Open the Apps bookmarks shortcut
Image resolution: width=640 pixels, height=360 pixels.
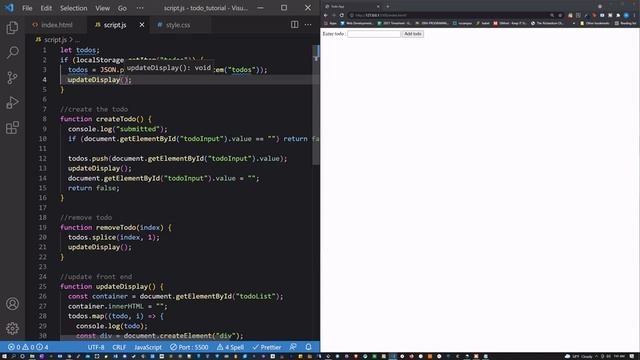331,23
